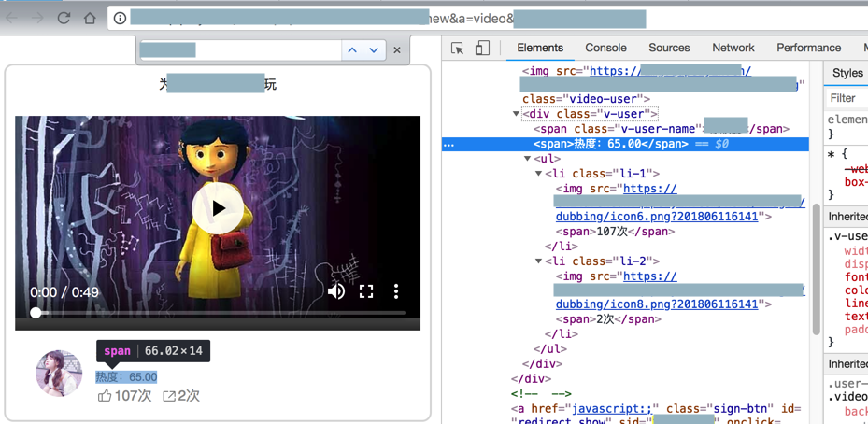Switch to the Elements tab
This screenshot has height=424, width=868.
(540, 49)
